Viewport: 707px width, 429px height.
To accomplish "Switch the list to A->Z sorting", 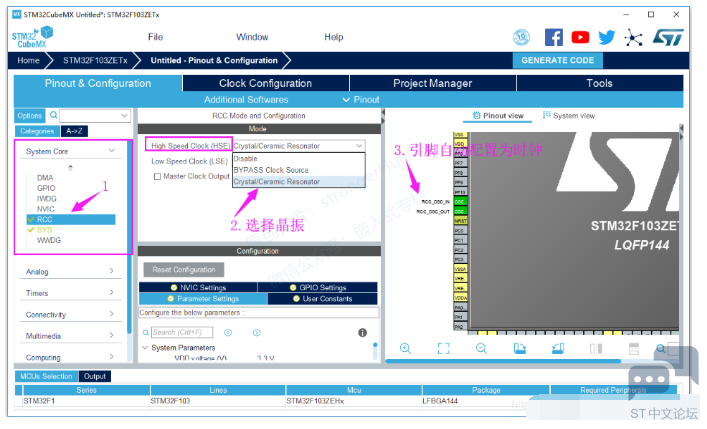I will [74, 131].
